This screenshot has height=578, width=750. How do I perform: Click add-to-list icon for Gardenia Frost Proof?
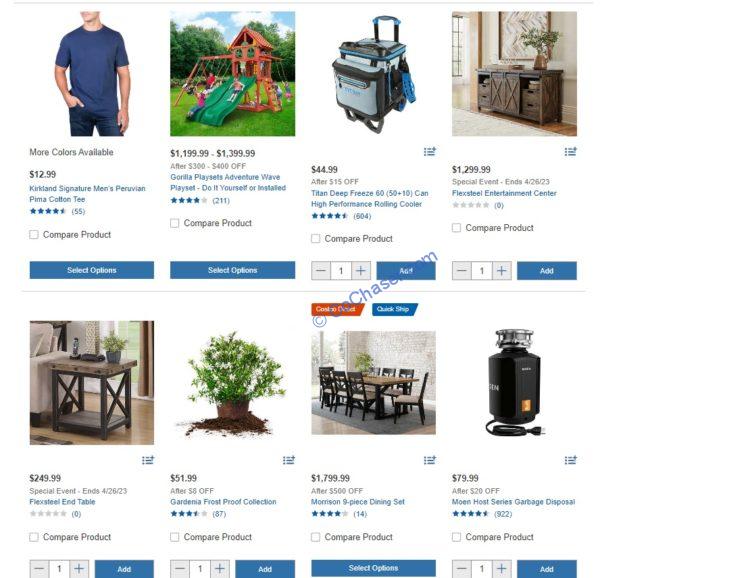288,460
